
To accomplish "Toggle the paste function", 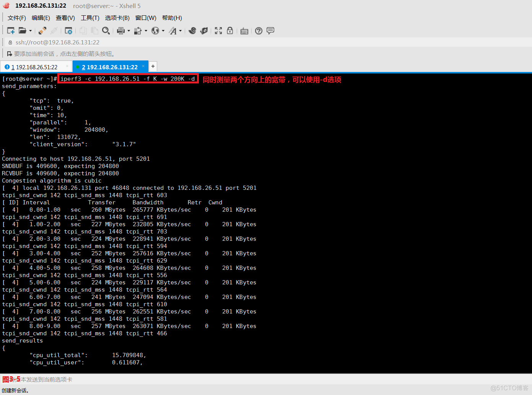I will point(94,31).
